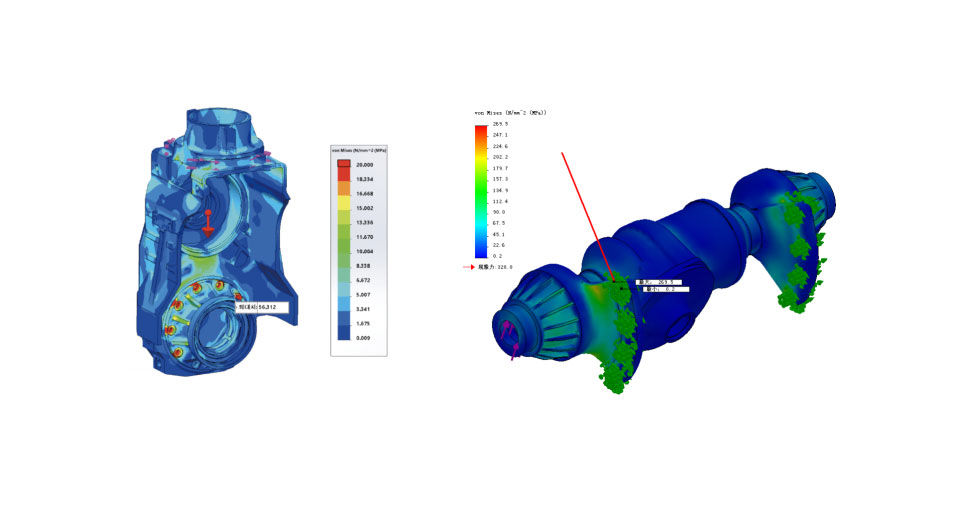This screenshot has height=511, width=967.
Task: Click the 56.312 max stress callout
Action: (x=262, y=308)
